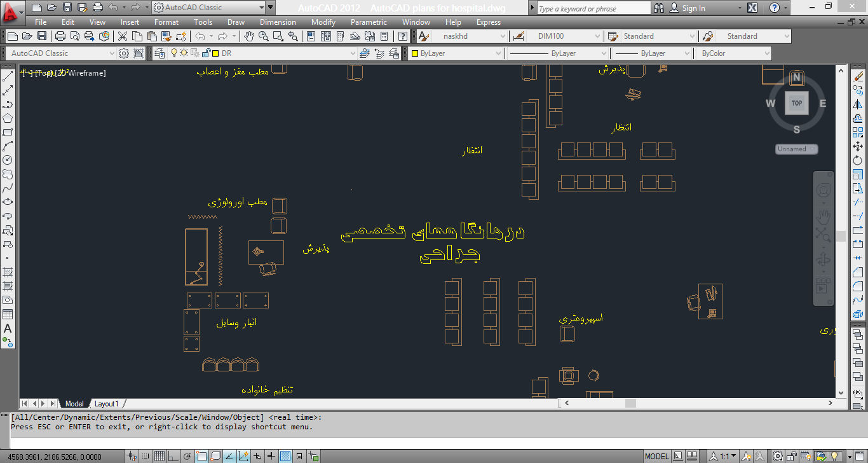Expand the Quick Access toolbar customize arrow

pos(271,8)
